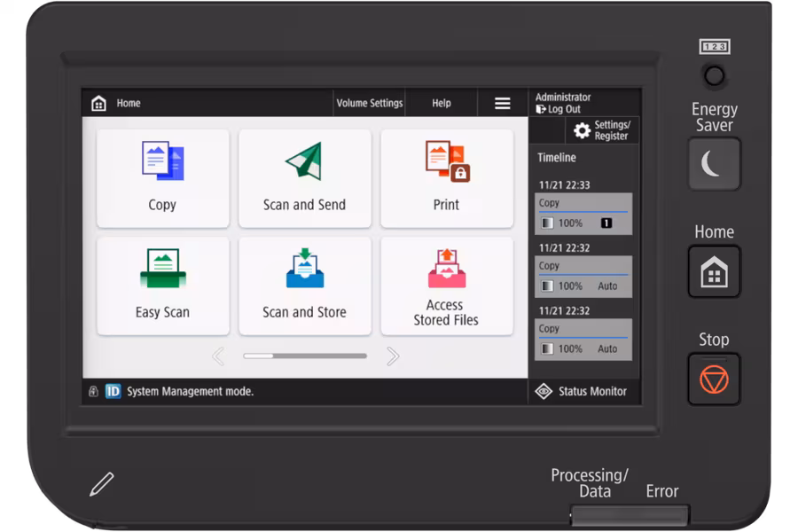Open Status Monitor
The image size is (798, 532).
point(583,392)
